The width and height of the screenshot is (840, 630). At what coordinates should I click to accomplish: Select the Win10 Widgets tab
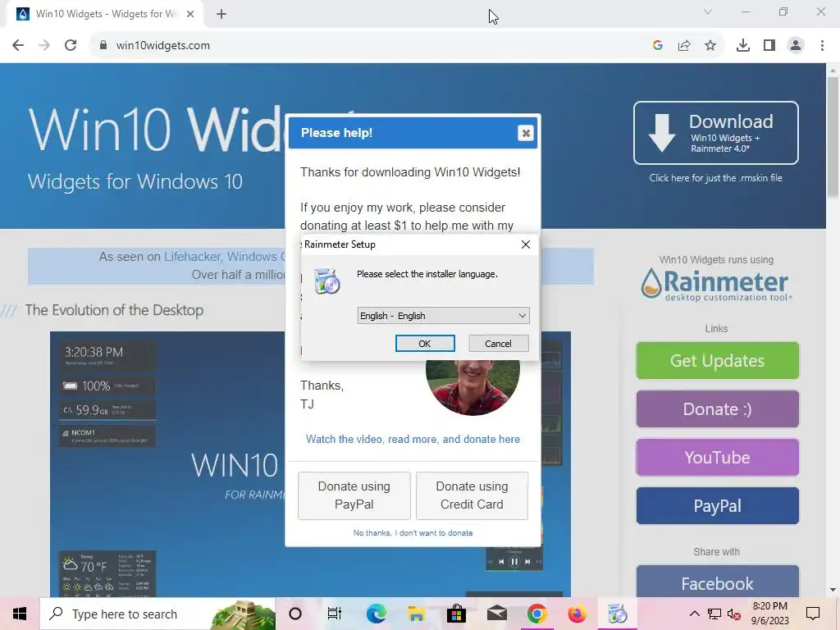(105, 14)
